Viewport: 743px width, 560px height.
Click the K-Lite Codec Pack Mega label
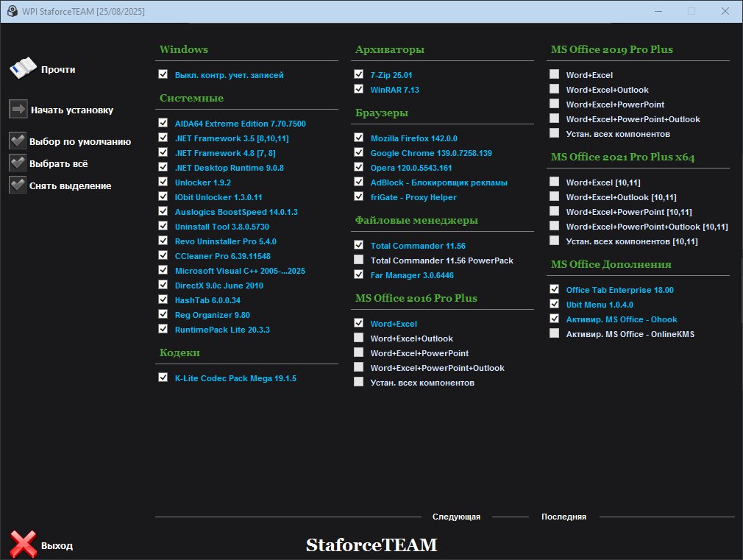[235, 378]
